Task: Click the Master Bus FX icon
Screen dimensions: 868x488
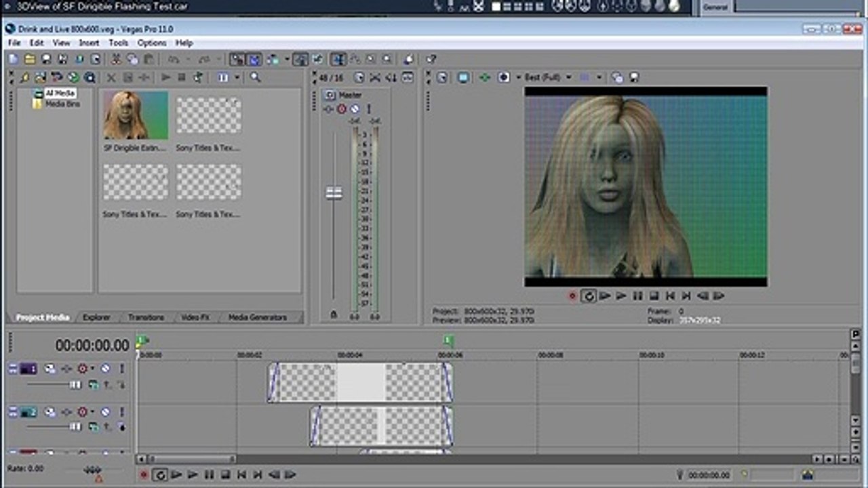Action: pos(329,108)
